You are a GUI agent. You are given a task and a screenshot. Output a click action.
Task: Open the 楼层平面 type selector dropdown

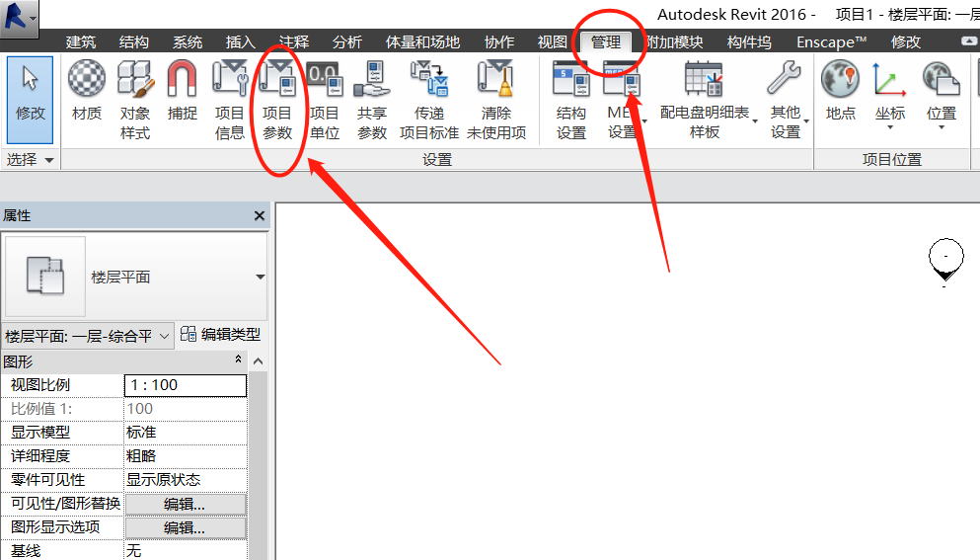tap(260, 277)
